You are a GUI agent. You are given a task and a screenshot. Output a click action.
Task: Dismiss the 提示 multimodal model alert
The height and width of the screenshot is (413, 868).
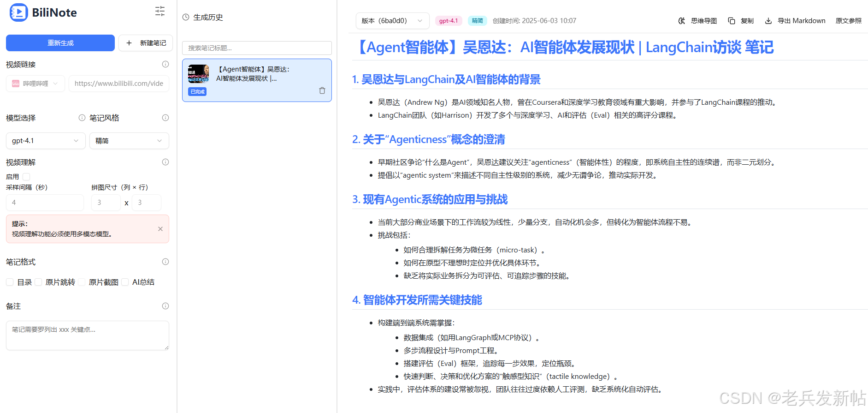pyautogui.click(x=160, y=229)
